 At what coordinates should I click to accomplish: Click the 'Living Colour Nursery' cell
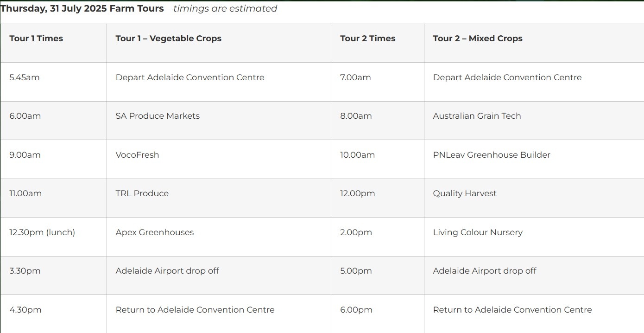(478, 232)
